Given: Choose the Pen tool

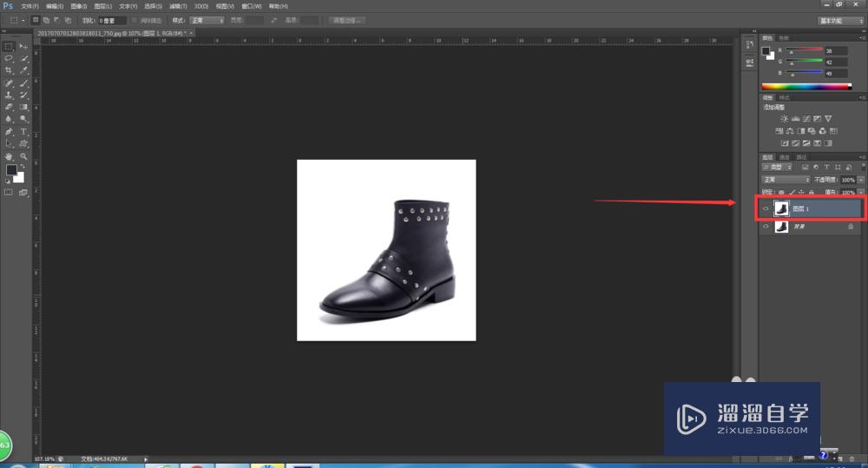Looking at the screenshot, I should pyautogui.click(x=9, y=131).
